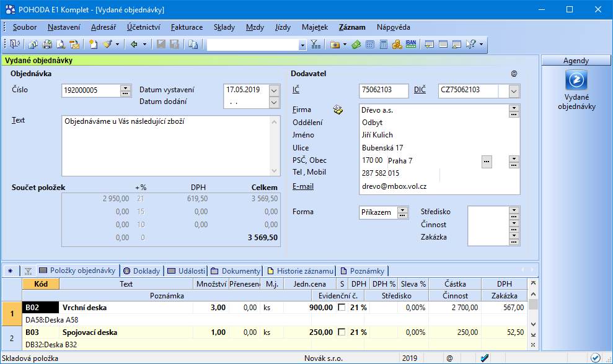Switch to the Doklady tab
Viewport: 613px width, 364px height.
tap(141, 271)
